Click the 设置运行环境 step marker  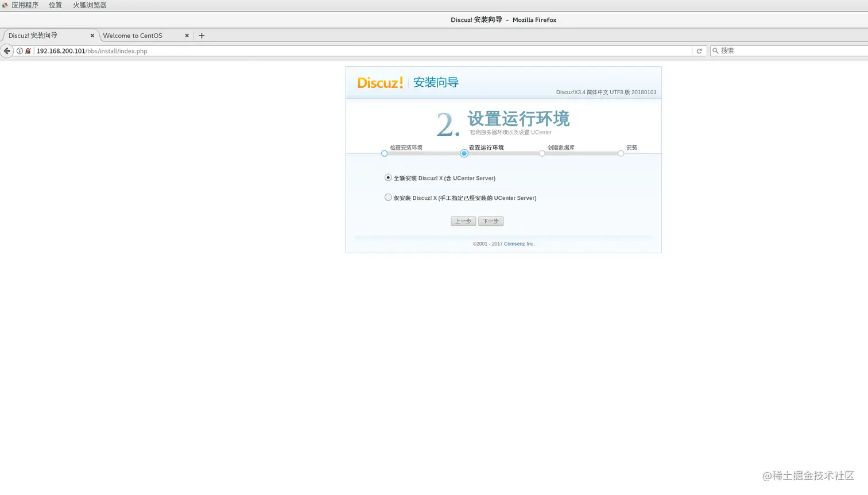click(464, 153)
